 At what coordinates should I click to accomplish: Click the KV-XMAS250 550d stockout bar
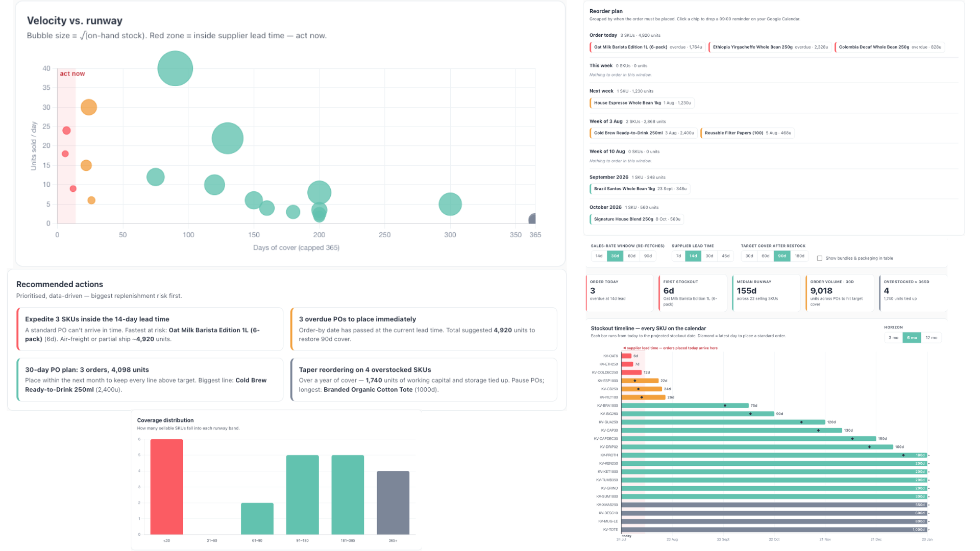click(x=774, y=505)
